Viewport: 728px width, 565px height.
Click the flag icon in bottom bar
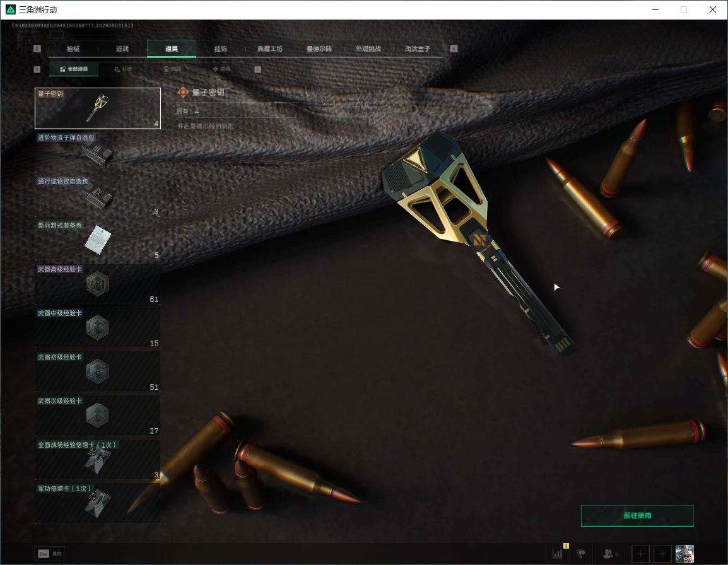click(581, 554)
